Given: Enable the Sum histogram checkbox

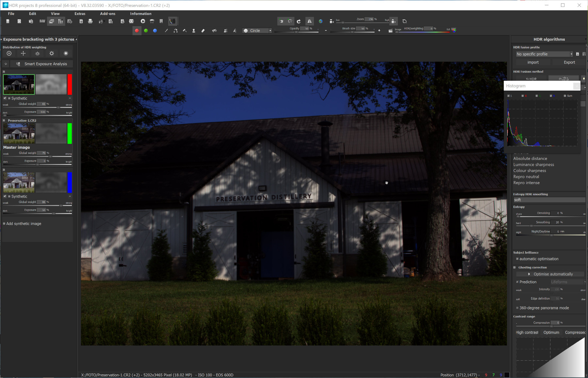Looking at the screenshot, I should point(565,96).
